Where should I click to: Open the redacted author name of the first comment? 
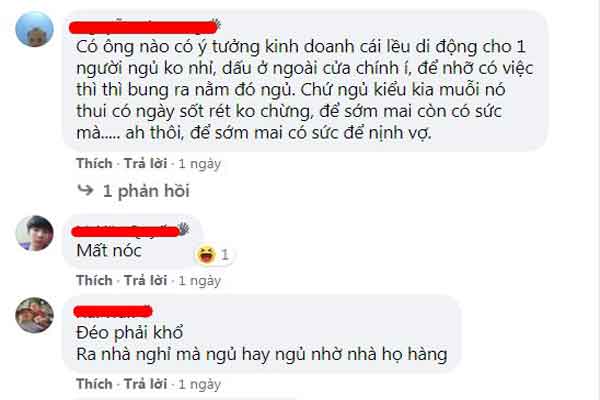[x=143, y=27]
